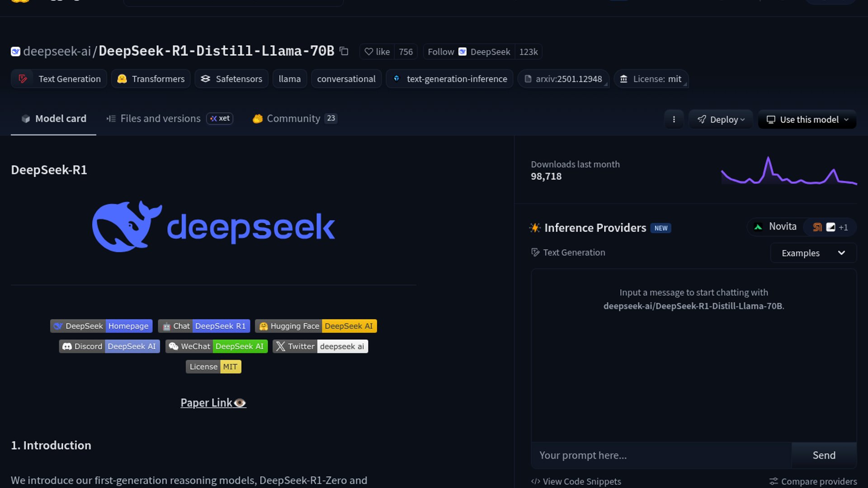Open the arxiv:2501.12948 paper tag
Viewport: 868px width, 488px height.
(563, 79)
